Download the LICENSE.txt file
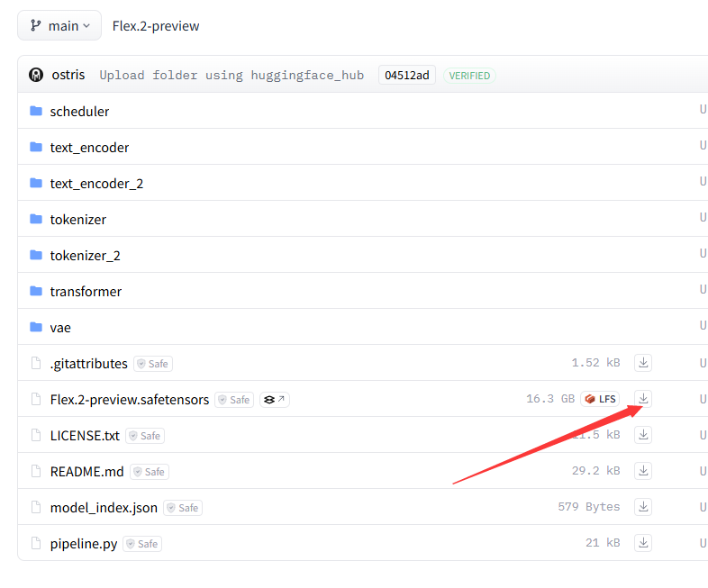 click(643, 435)
